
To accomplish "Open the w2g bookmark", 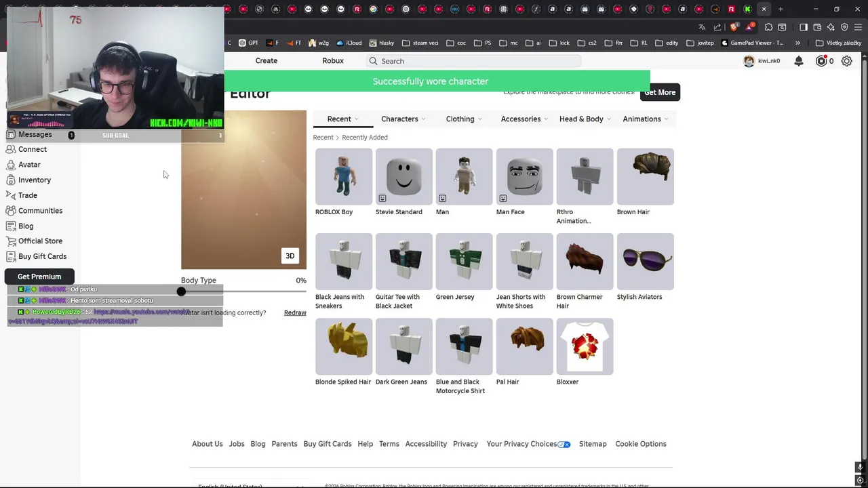I will click(x=319, y=43).
